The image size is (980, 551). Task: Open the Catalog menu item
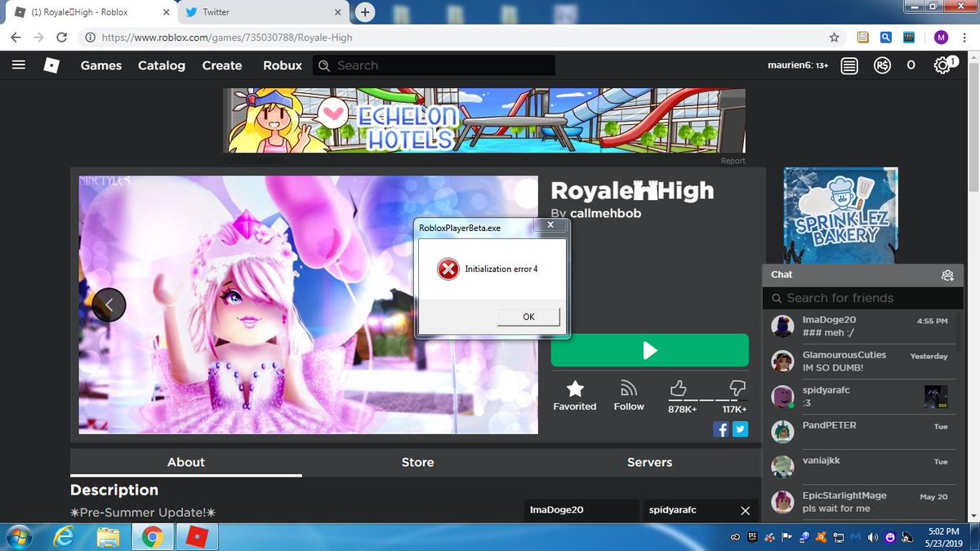pyautogui.click(x=162, y=65)
